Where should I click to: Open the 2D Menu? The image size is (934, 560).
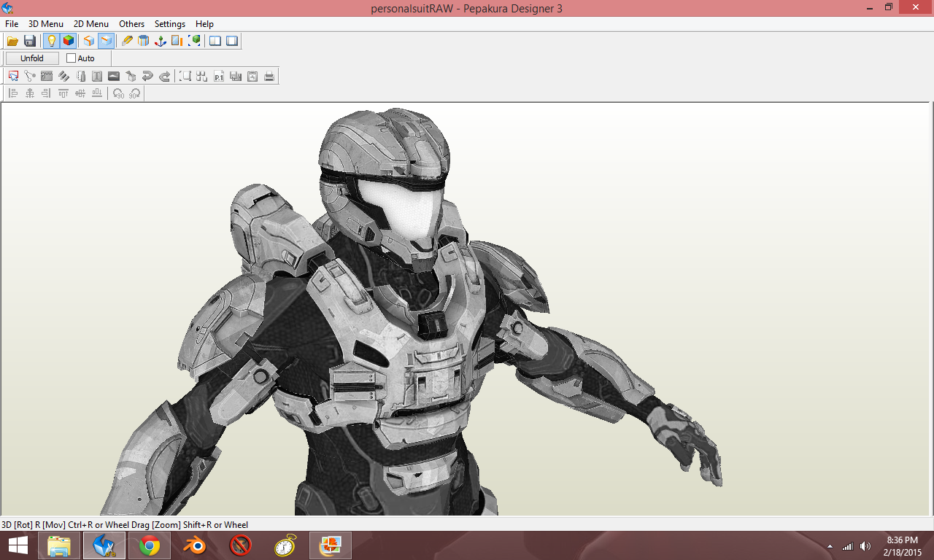click(91, 24)
